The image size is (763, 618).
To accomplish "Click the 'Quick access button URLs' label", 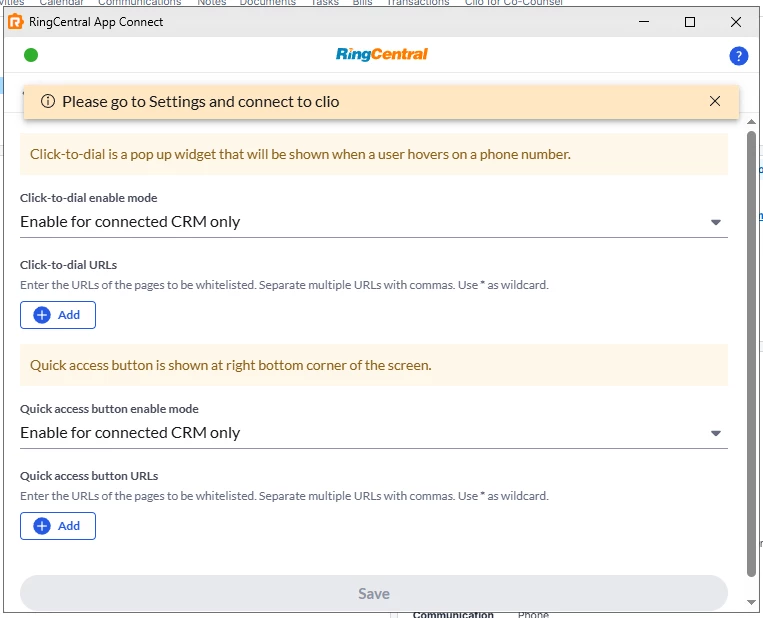I will tap(89, 476).
